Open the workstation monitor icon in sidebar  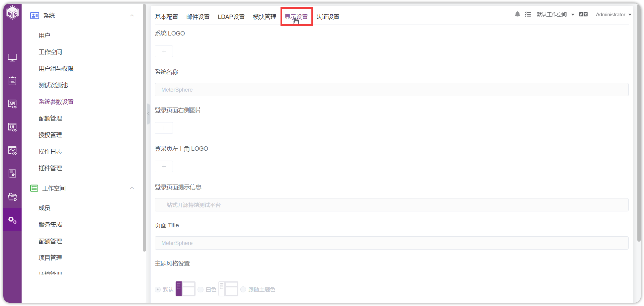pos(12,58)
